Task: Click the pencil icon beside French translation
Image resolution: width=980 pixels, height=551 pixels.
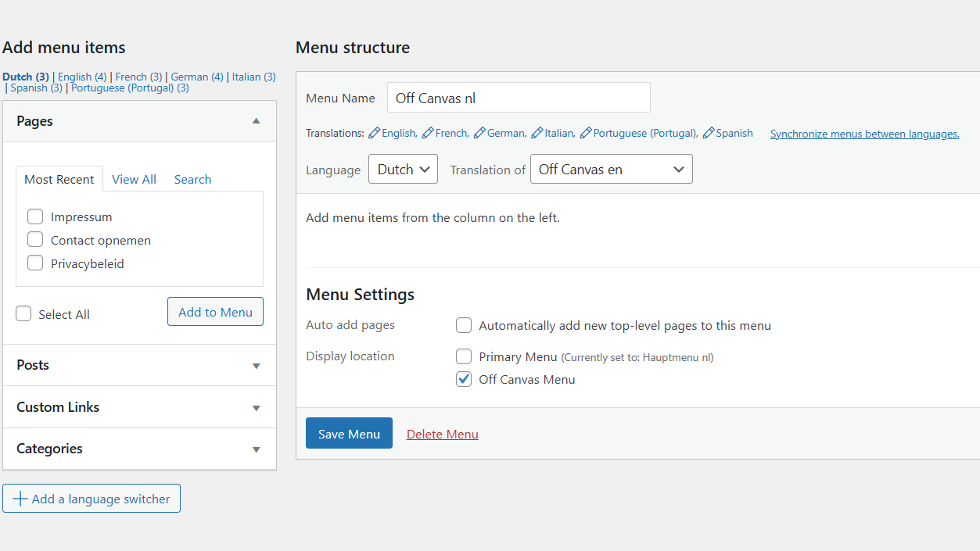Action: click(x=428, y=133)
